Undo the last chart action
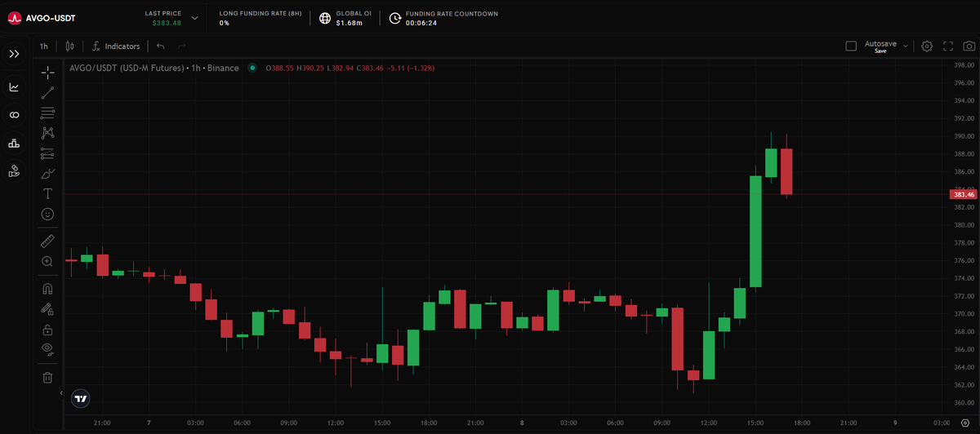The image size is (980, 434). (160, 46)
